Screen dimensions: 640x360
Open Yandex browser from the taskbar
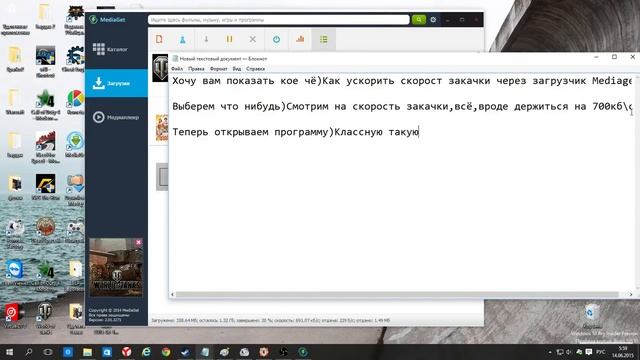pos(127,352)
